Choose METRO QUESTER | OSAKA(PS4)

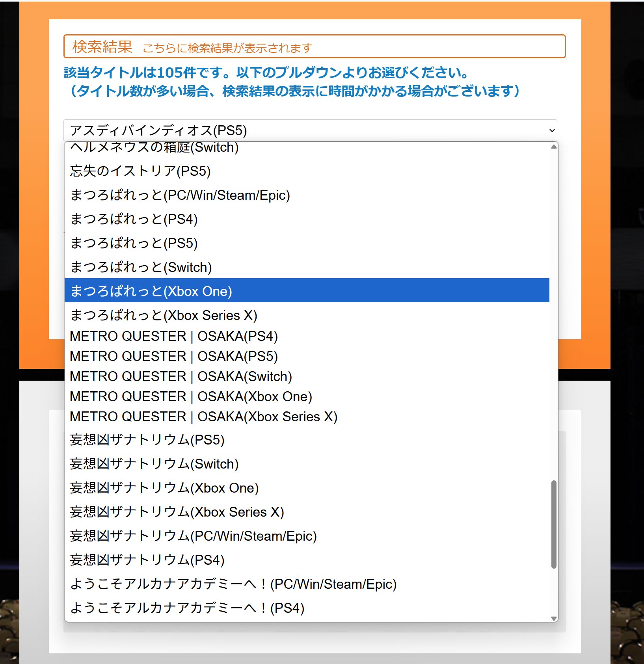307,336
